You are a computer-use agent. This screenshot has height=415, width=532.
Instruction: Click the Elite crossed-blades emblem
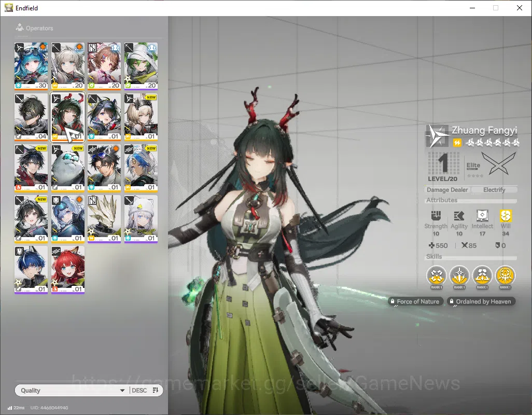pyautogui.click(x=499, y=163)
